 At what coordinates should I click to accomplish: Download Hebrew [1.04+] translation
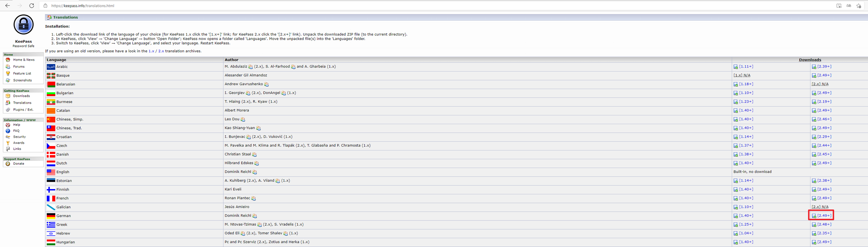tap(747, 233)
